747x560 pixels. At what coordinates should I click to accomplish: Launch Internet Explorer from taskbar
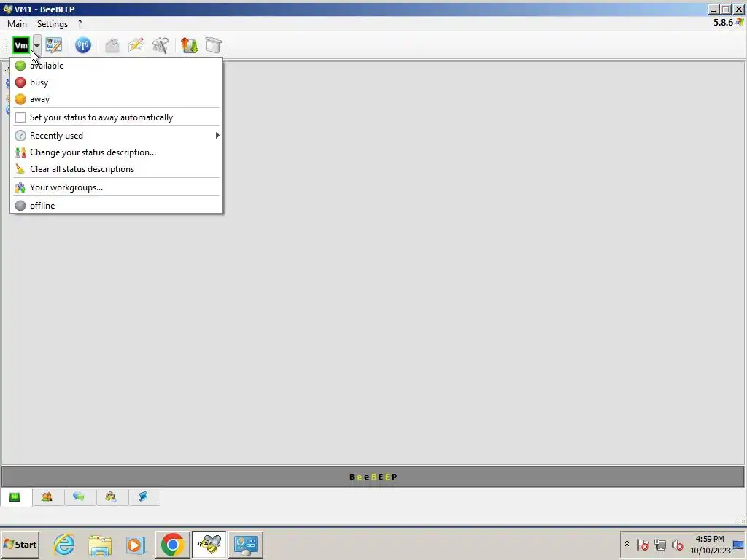[x=64, y=544]
